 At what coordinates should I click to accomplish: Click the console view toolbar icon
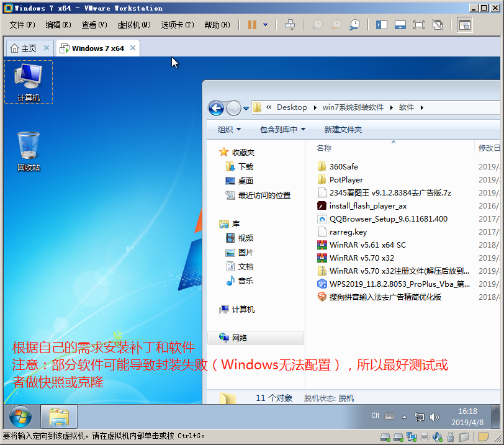point(465,25)
